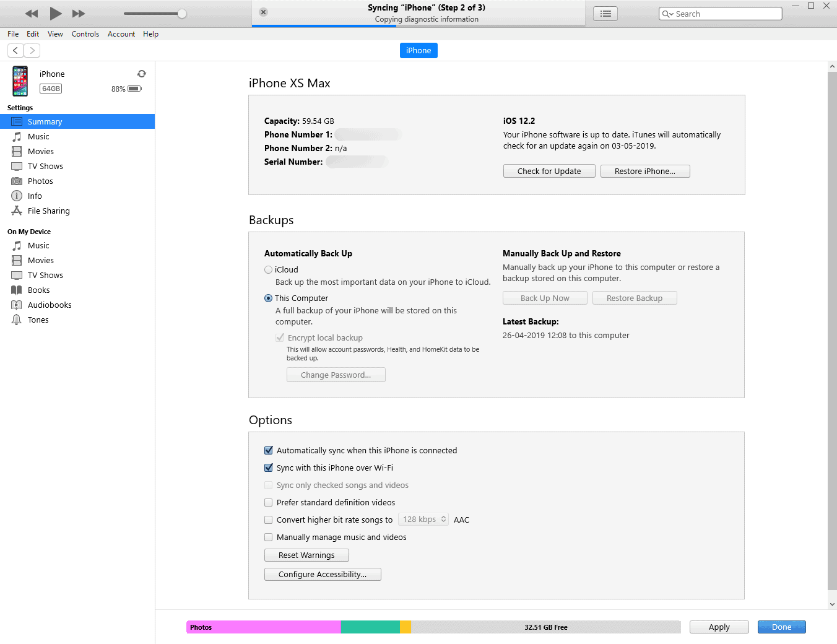Viewport: 837px width, 644px height.
Task: Click Check for Update
Action: (549, 170)
